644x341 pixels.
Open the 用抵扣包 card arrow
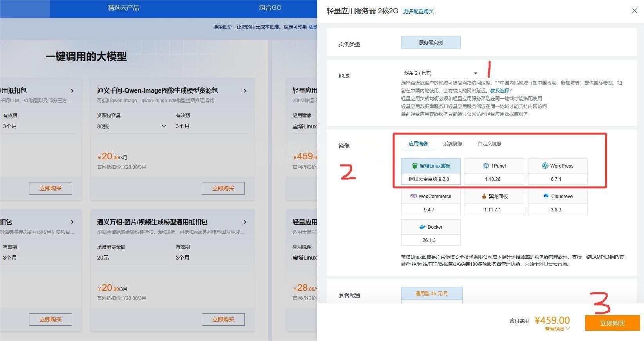point(72,91)
